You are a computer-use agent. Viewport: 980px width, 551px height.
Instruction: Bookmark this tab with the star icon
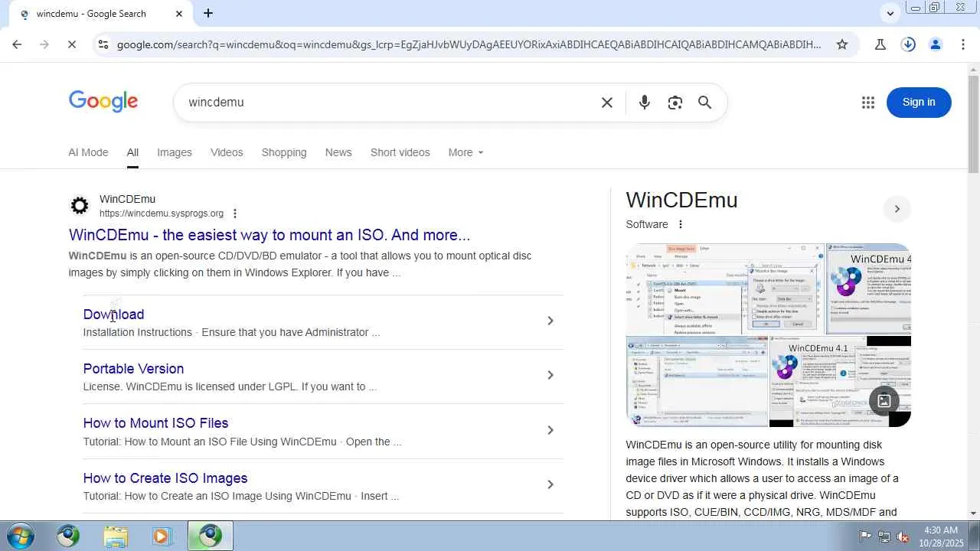tap(842, 44)
